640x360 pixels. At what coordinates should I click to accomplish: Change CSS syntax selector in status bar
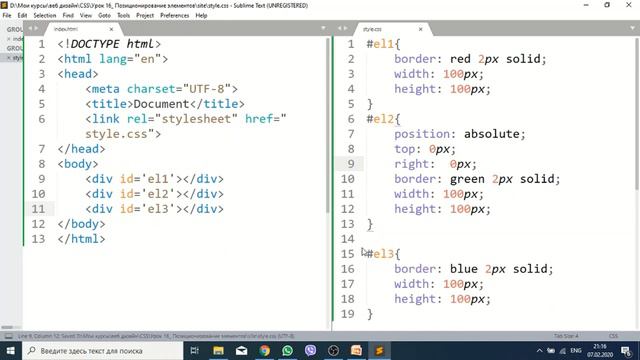point(613,336)
